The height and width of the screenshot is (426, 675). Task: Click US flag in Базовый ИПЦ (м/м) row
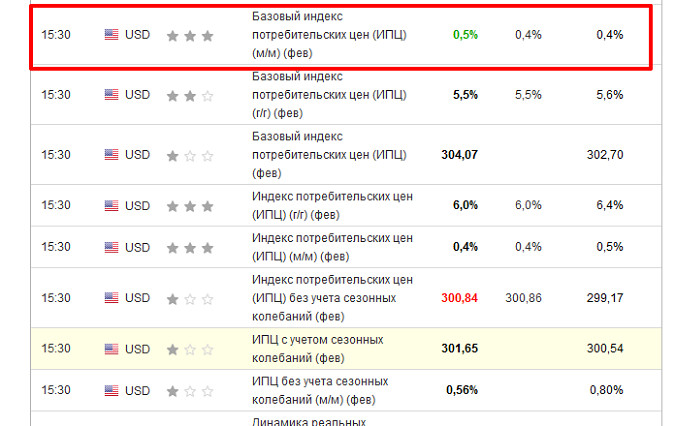pyautogui.click(x=111, y=35)
